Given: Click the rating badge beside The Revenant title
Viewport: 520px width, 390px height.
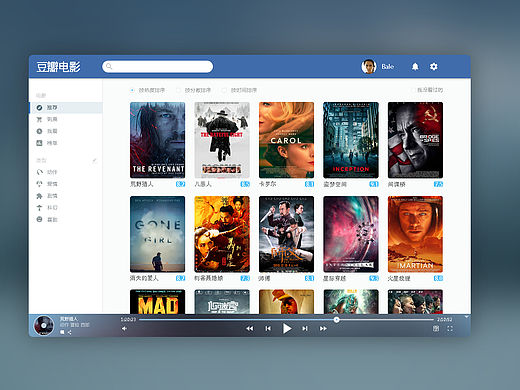Looking at the screenshot, I should pyautogui.click(x=180, y=184).
